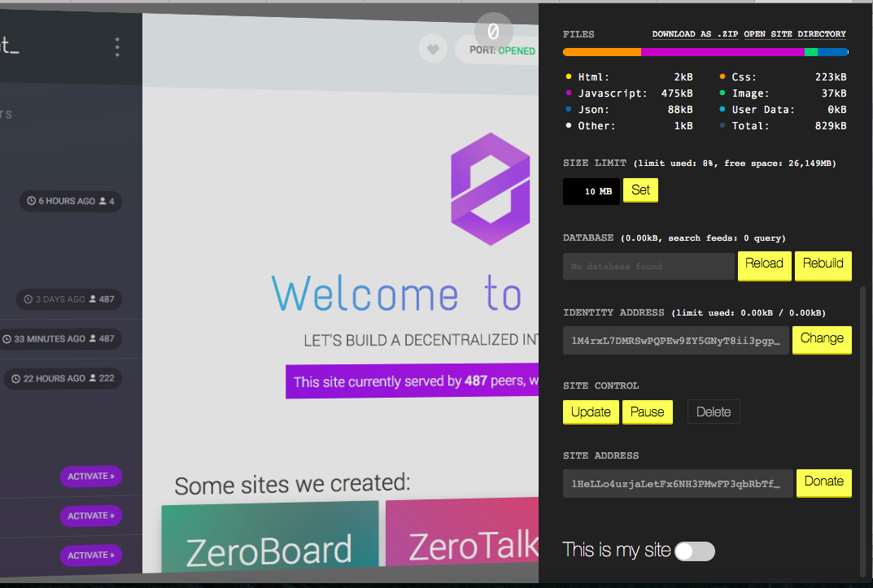Click the ZeroNet purple hexagon logo
873x588 pixels.
pos(491,189)
